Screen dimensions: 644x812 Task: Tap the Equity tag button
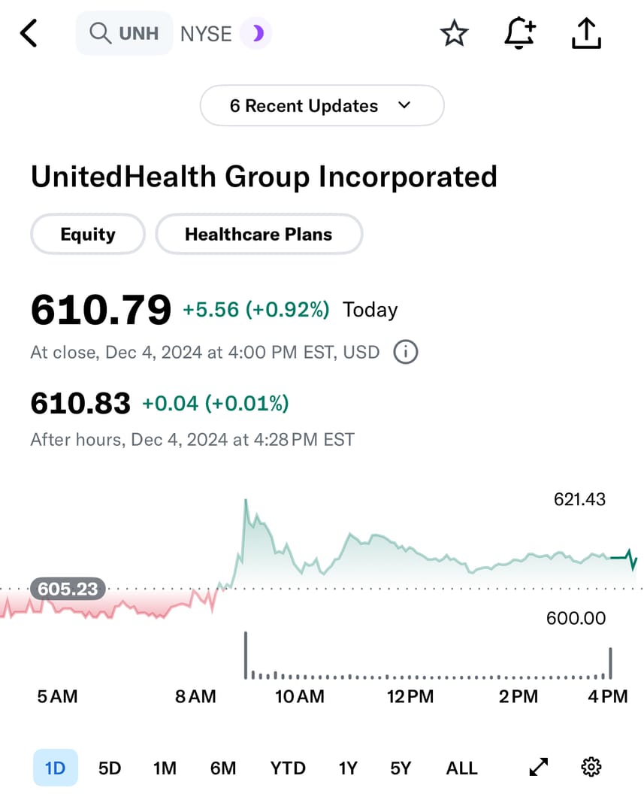(x=88, y=235)
